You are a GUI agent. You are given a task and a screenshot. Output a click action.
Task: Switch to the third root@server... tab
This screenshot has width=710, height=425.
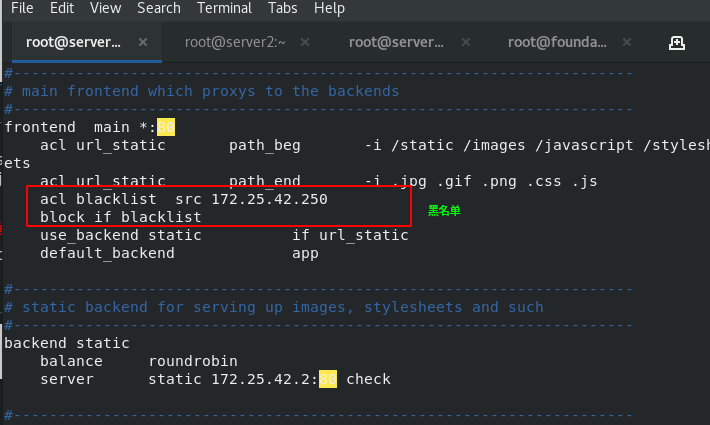[396, 42]
